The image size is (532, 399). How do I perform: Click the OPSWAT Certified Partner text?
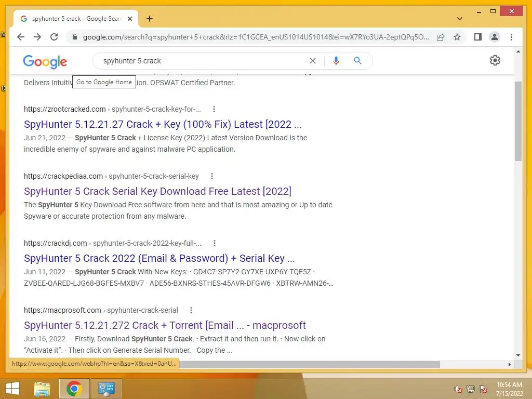192,83
